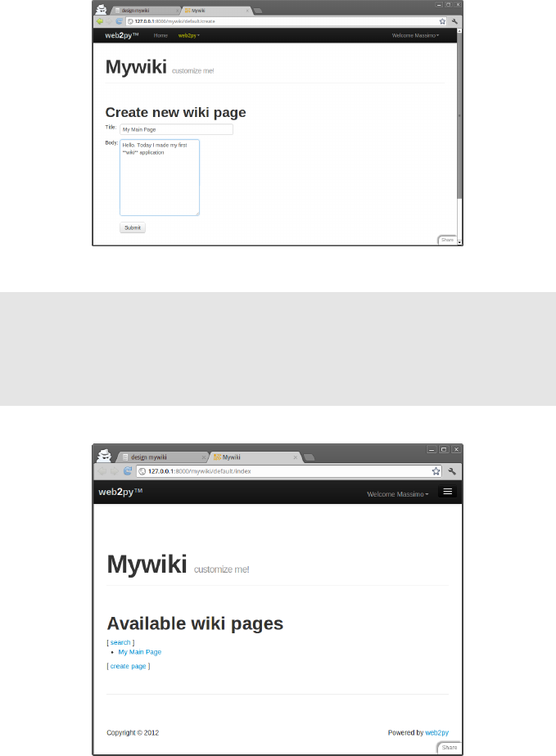
Task: Click the vertical scrollbar thumb in upper window
Action: pyautogui.click(x=459, y=115)
